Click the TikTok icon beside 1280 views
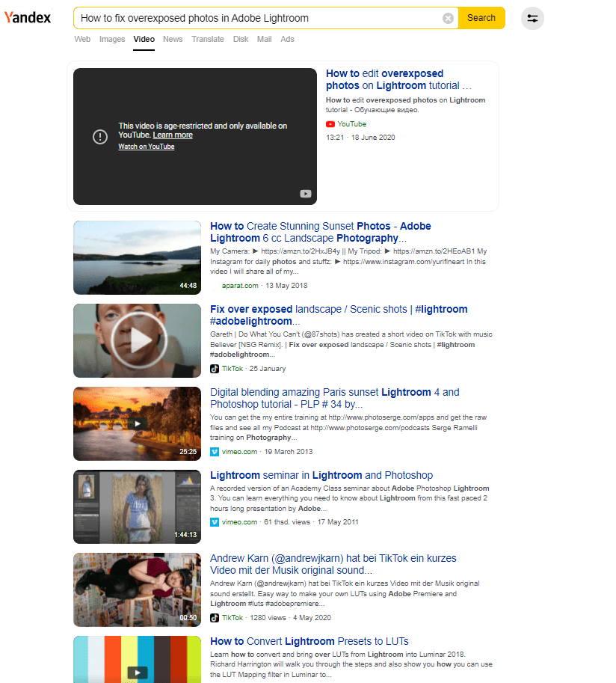 pyautogui.click(x=215, y=618)
